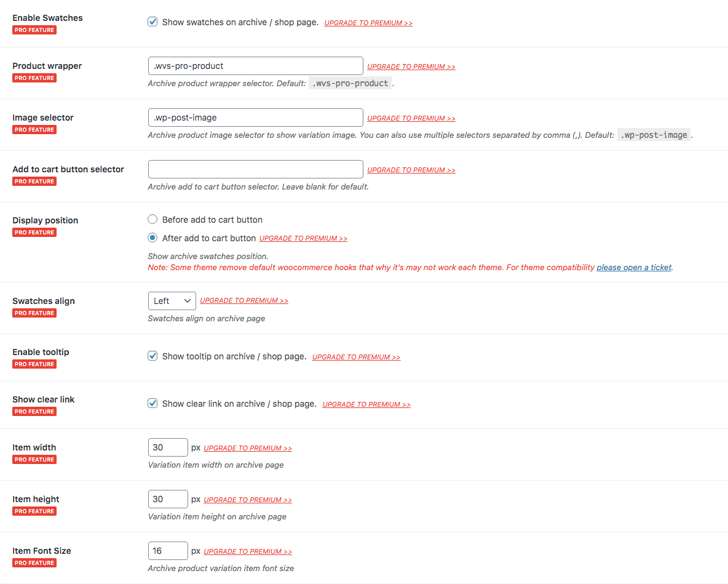Click Upgrade to Premium next to Product wrapper
The height and width of the screenshot is (584, 728).
point(411,66)
